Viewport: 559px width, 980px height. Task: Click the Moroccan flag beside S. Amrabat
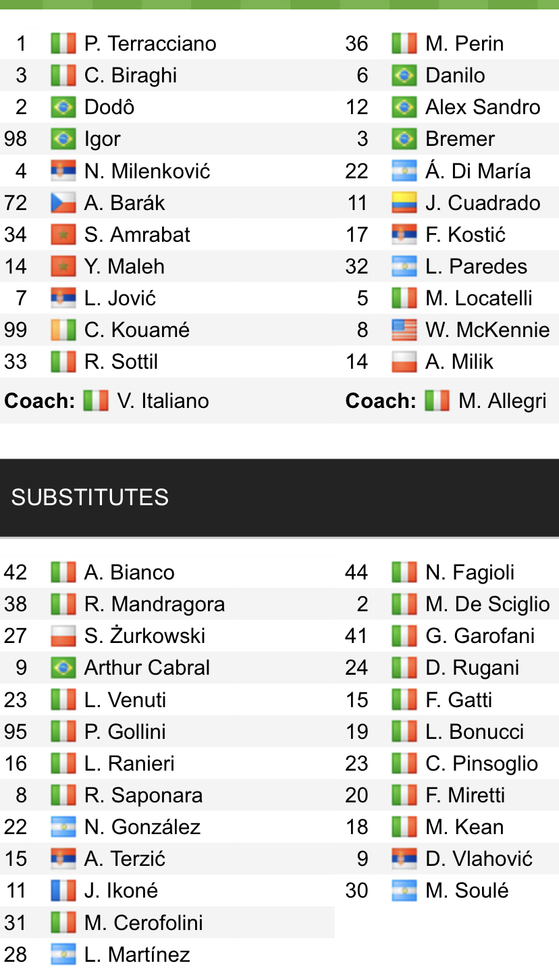tap(63, 234)
